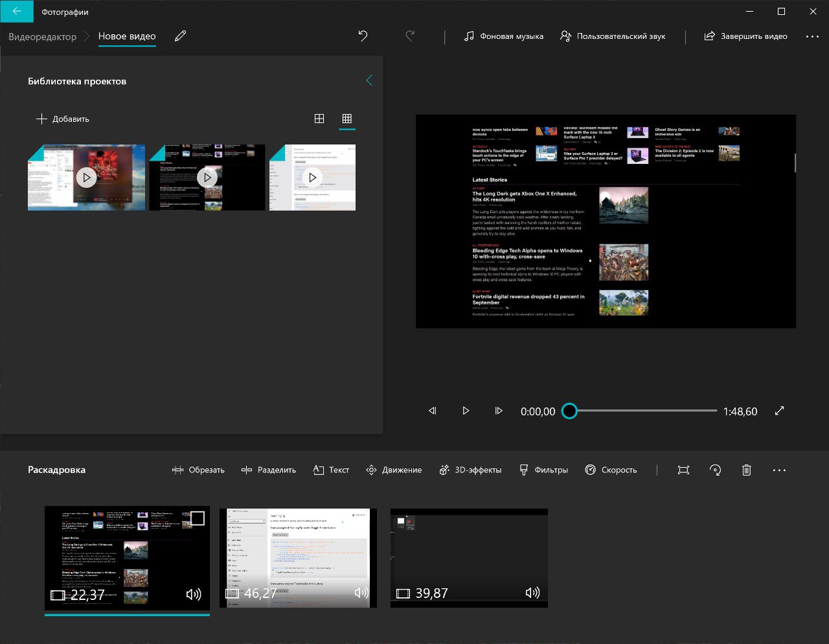Screen dimensions: 829x644
Task: Open Пользовательский звук custom audio
Action: [x=613, y=36]
